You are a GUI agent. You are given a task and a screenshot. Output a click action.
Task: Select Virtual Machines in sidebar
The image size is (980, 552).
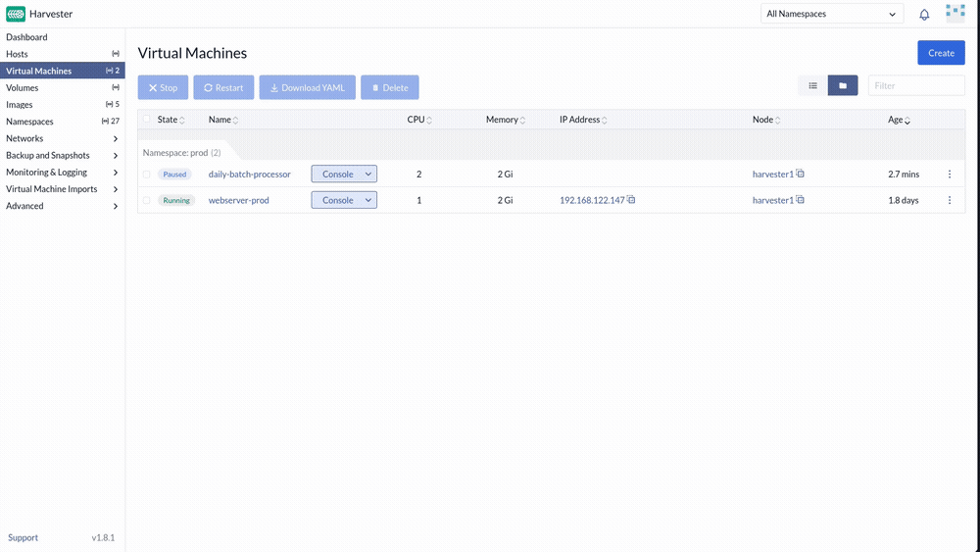click(62, 71)
